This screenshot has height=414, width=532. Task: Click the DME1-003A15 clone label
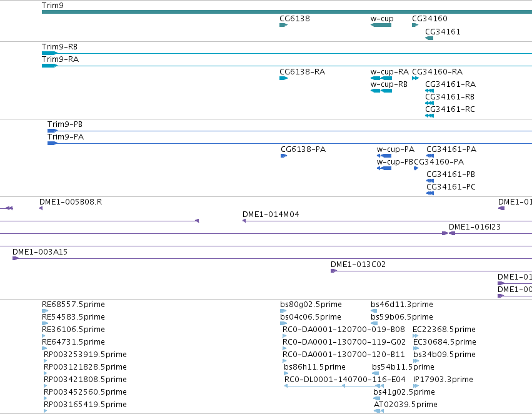pyautogui.click(x=40, y=253)
